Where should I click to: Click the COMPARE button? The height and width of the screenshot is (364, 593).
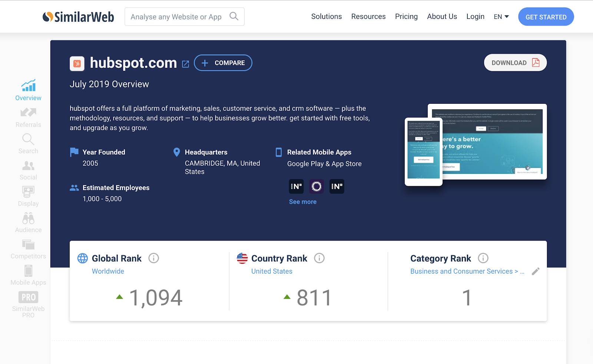coord(223,63)
